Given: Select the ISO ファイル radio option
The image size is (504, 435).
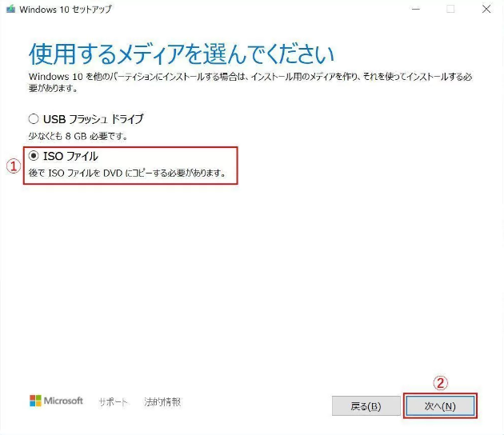Looking at the screenshot, I should pyautogui.click(x=34, y=156).
